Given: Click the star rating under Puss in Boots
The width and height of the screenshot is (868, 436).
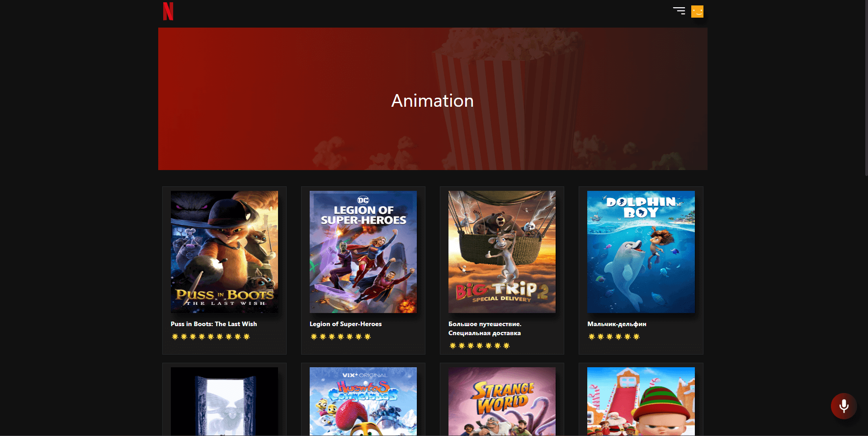Looking at the screenshot, I should click(211, 336).
